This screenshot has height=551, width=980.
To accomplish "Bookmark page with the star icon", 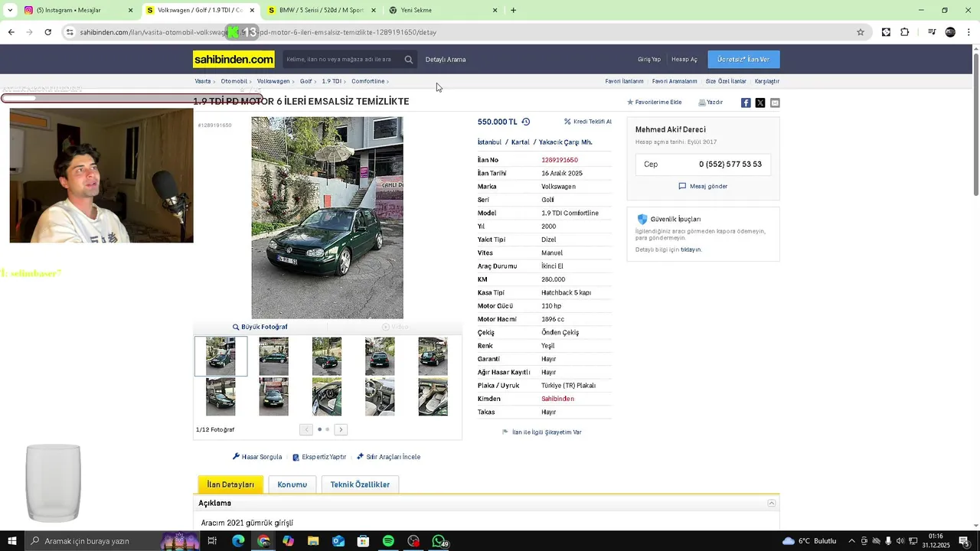I will 861,32.
